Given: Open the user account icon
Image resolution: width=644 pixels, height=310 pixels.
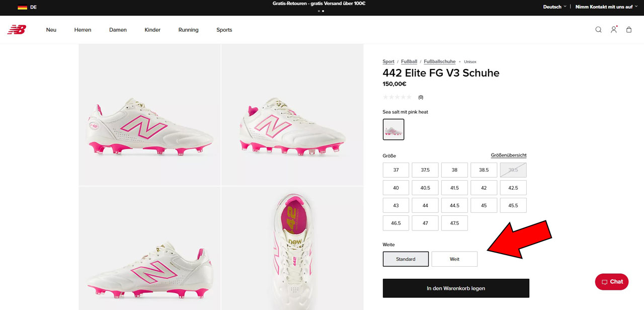Looking at the screenshot, I should (x=614, y=30).
